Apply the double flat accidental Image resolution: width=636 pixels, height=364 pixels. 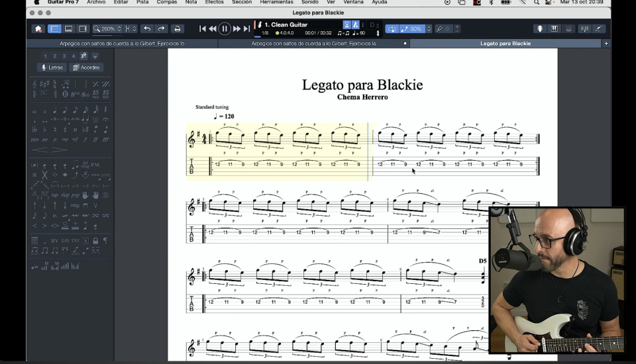click(34, 130)
